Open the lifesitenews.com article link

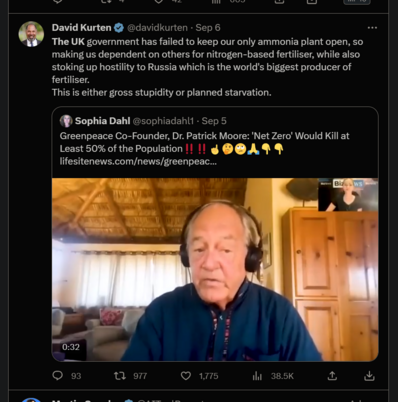pos(138,161)
